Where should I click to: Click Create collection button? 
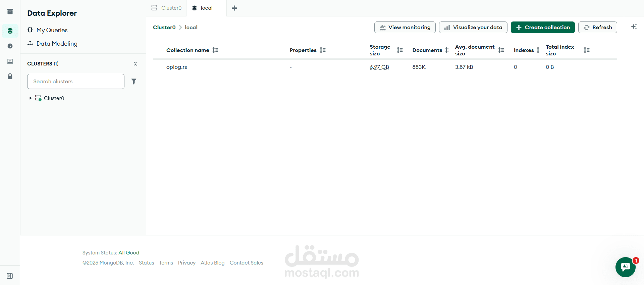coord(543,28)
